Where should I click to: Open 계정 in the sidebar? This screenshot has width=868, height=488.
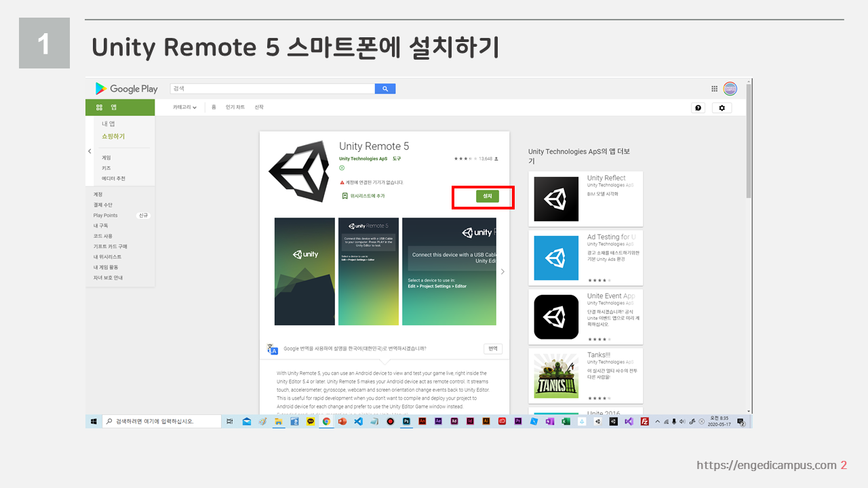pyautogui.click(x=98, y=195)
